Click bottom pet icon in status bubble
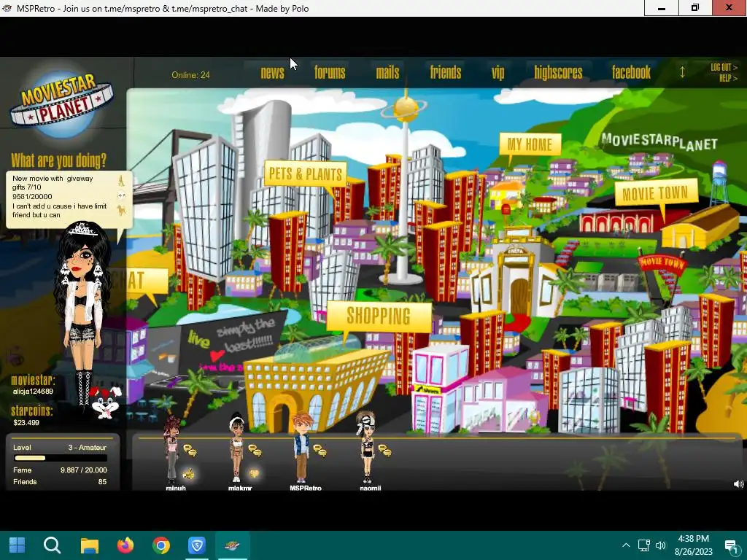 coord(122,209)
